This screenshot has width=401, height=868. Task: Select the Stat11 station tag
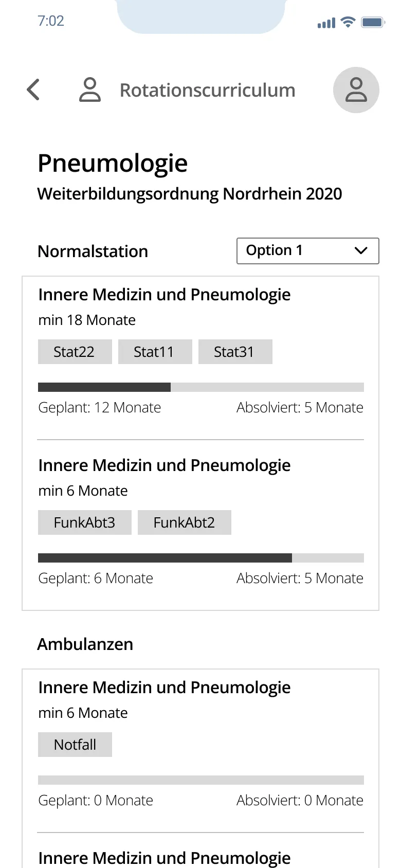click(x=155, y=352)
